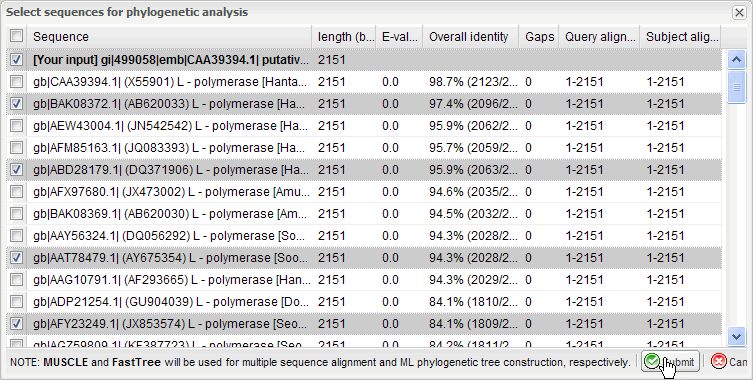Click the 95.9% (2063/2... identity value

[x=473, y=170]
